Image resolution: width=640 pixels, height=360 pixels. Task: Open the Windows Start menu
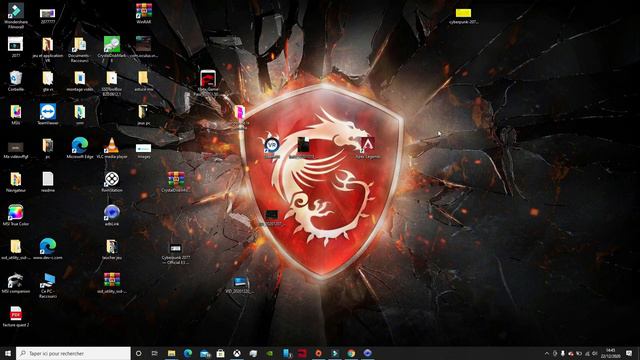(x=8, y=353)
